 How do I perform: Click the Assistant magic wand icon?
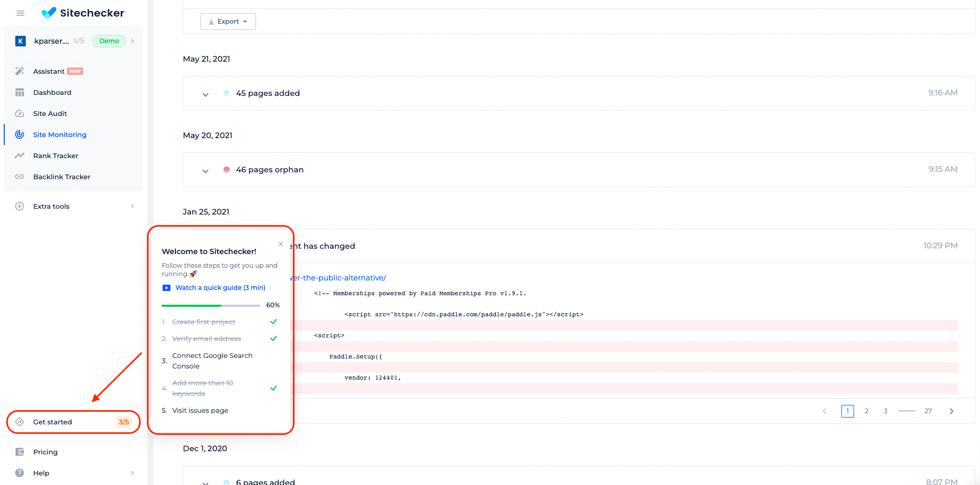click(x=19, y=71)
